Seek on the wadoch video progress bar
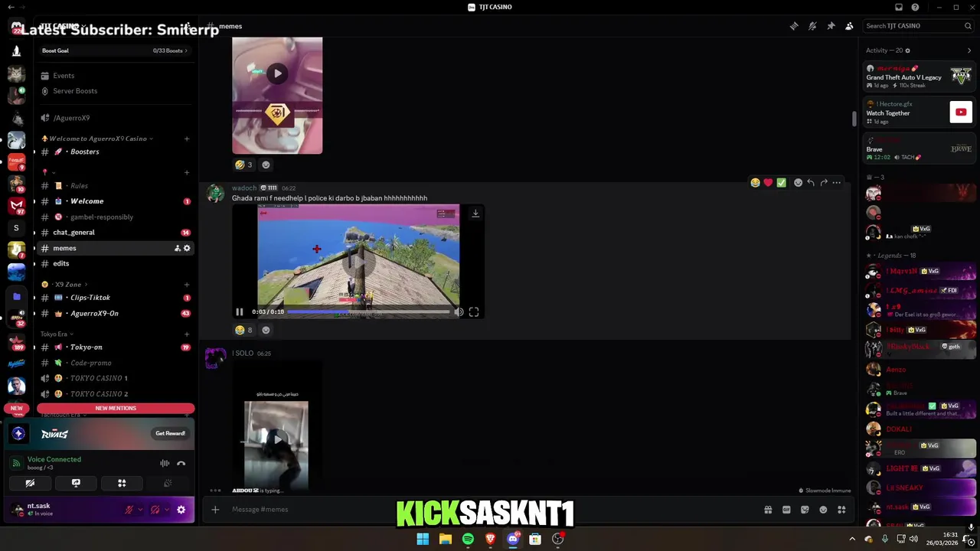Viewport: 980px width, 551px height. (x=368, y=311)
